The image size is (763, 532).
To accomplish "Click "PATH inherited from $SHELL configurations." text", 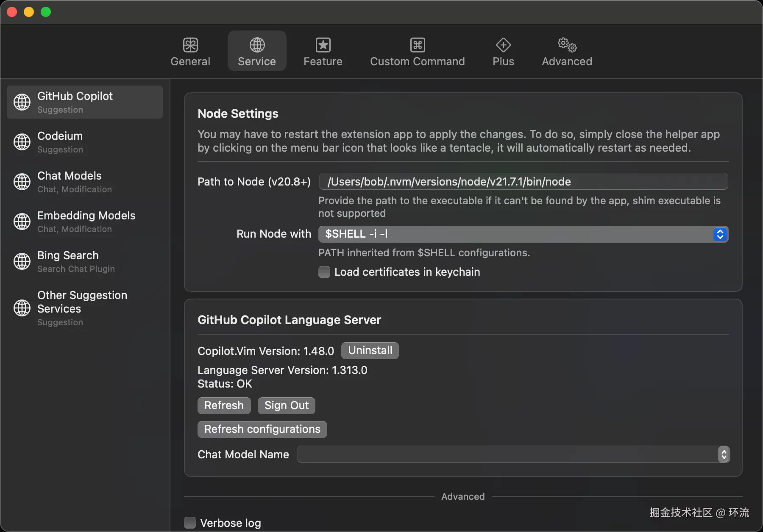I will [x=424, y=253].
